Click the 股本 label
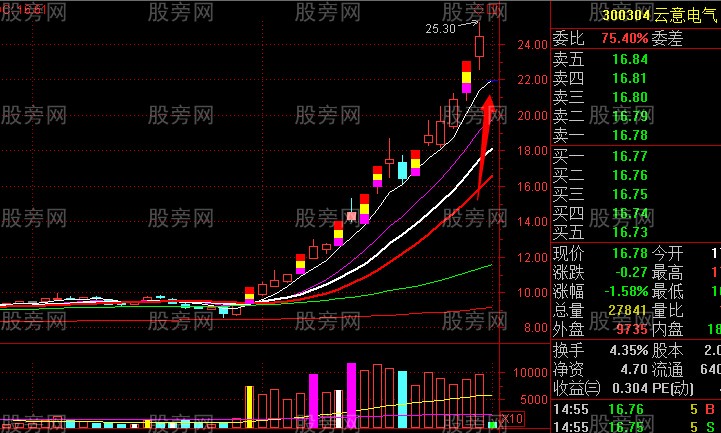Screen dimensions: 721x433 coord(668,351)
